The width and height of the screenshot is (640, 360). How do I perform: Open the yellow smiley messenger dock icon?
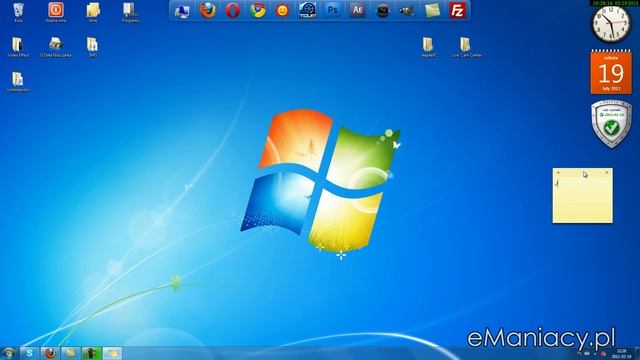pyautogui.click(x=282, y=10)
